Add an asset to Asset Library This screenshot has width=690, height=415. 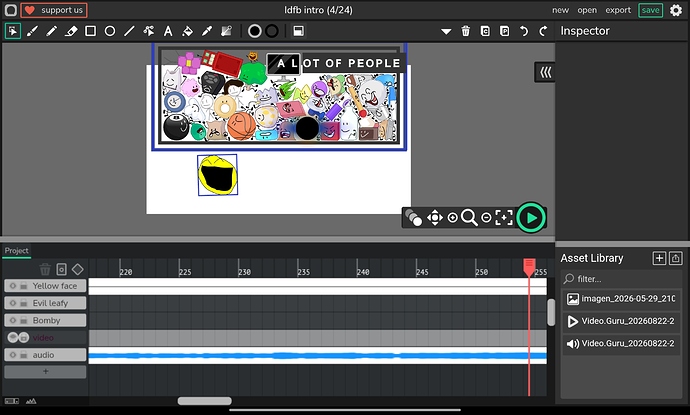click(x=659, y=258)
